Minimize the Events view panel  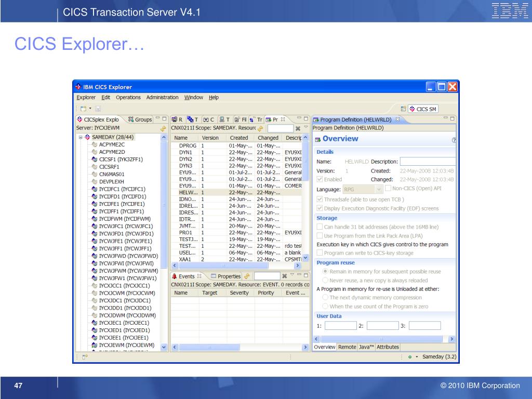(299, 274)
